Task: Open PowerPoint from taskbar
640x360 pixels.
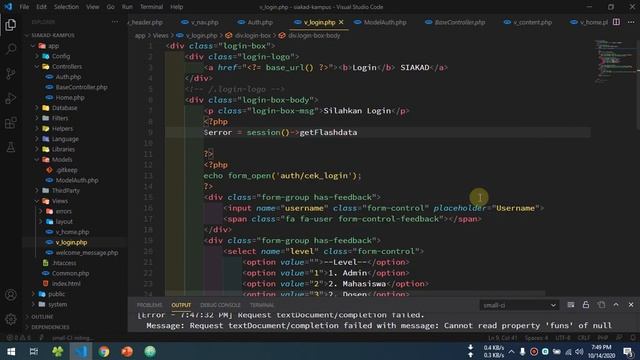Action: (x=127, y=351)
